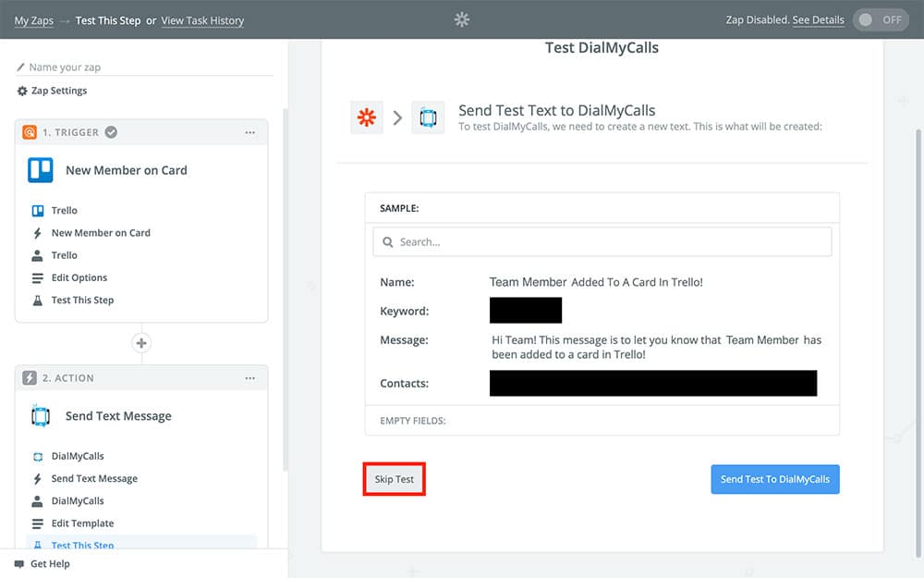
Task: Click Send Test To DialMyCalls button
Action: click(x=774, y=479)
